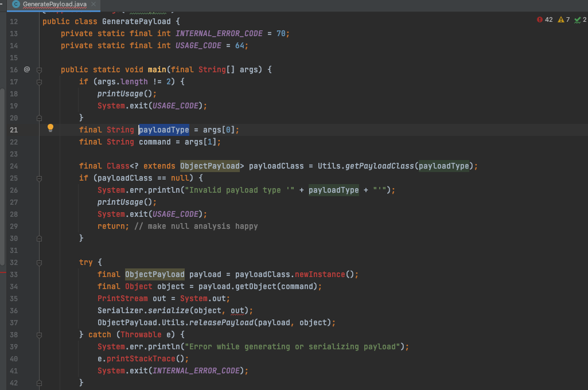Collapse the try block fold marker
Screen dimensions: 588x390
(x=40, y=262)
